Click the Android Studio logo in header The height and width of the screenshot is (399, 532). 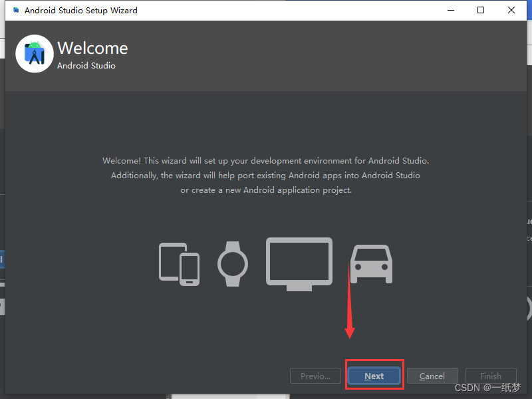(x=35, y=54)
